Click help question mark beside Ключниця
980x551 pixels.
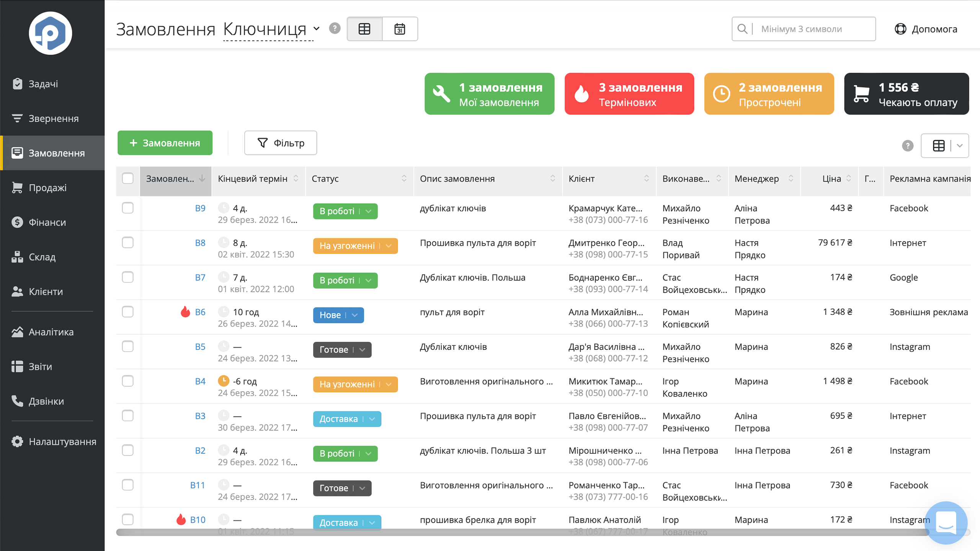pos(335,28)
